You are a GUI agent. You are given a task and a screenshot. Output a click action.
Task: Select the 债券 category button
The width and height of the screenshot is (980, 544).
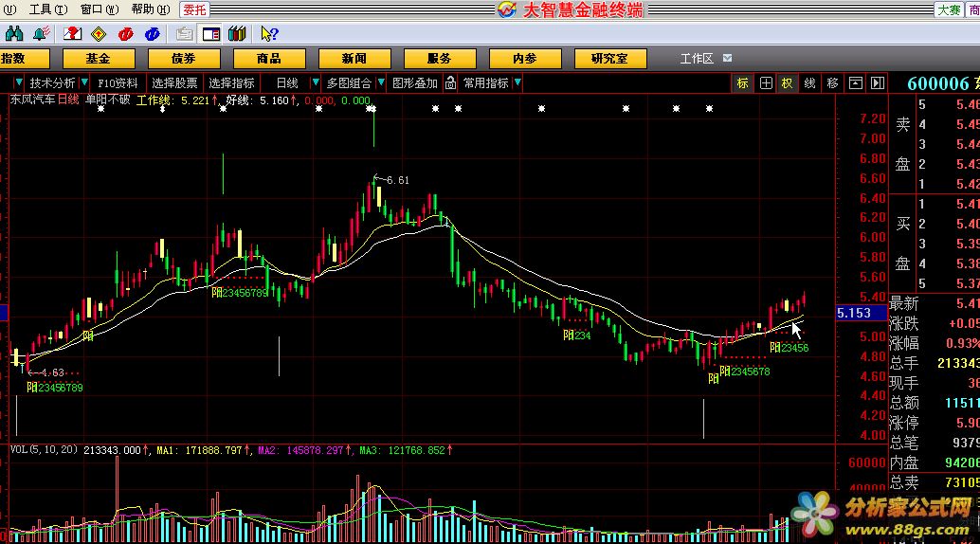[184, 59]
